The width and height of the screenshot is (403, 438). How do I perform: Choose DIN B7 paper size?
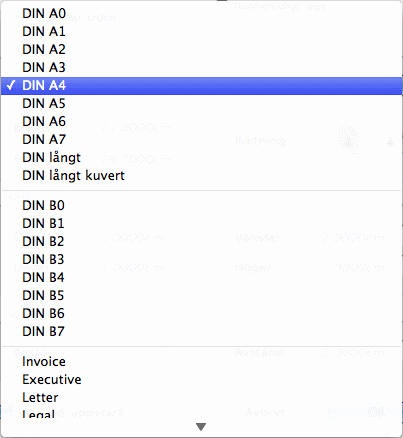pos(201,332)
